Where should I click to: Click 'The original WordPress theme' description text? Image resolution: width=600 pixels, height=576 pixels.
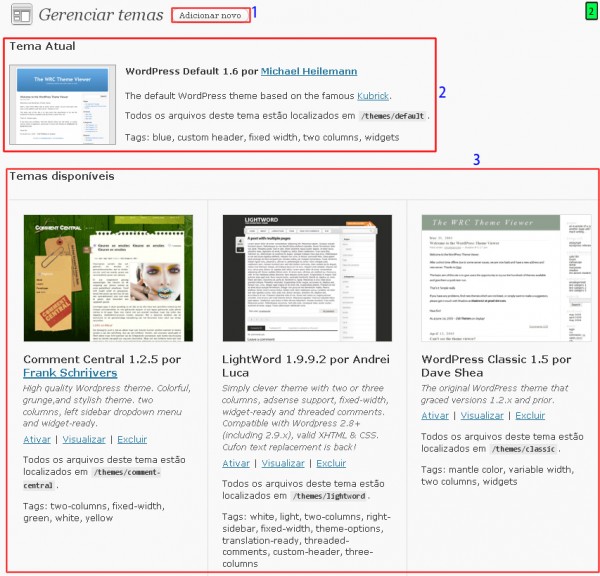[494, 394]
